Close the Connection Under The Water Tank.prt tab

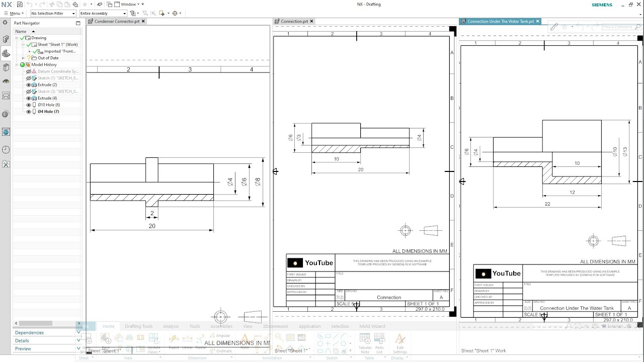538,22
